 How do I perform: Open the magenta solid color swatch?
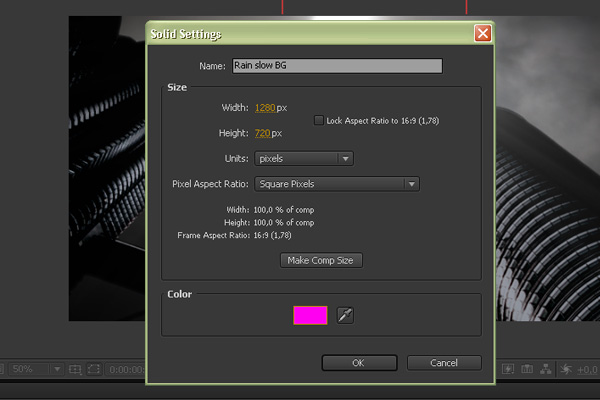310,315
